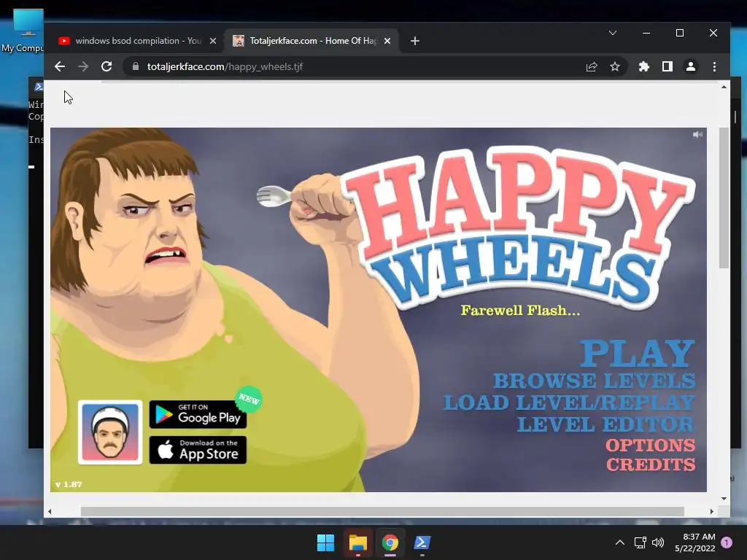This screenshot has height=560, width=747.
Task: Close the Chrome window
Action: click(713, 33)
